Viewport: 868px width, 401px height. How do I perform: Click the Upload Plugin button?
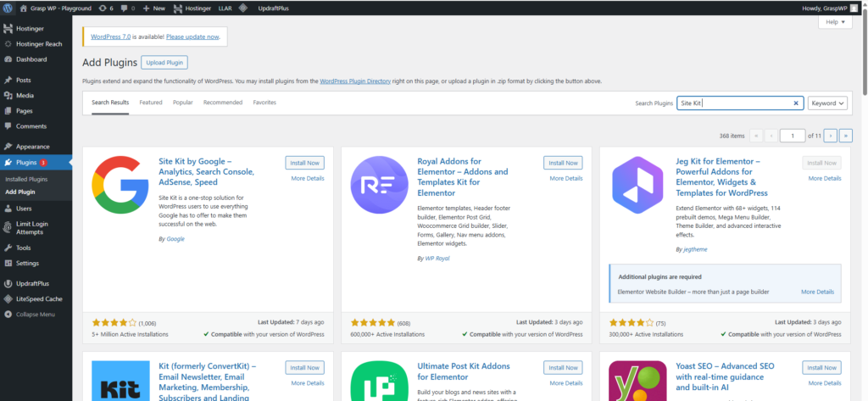164,63
